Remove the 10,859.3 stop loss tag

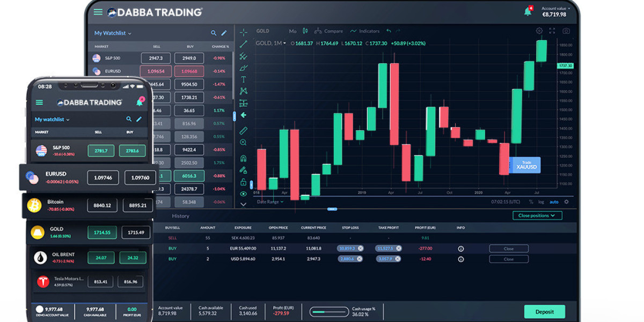point(361,248)
